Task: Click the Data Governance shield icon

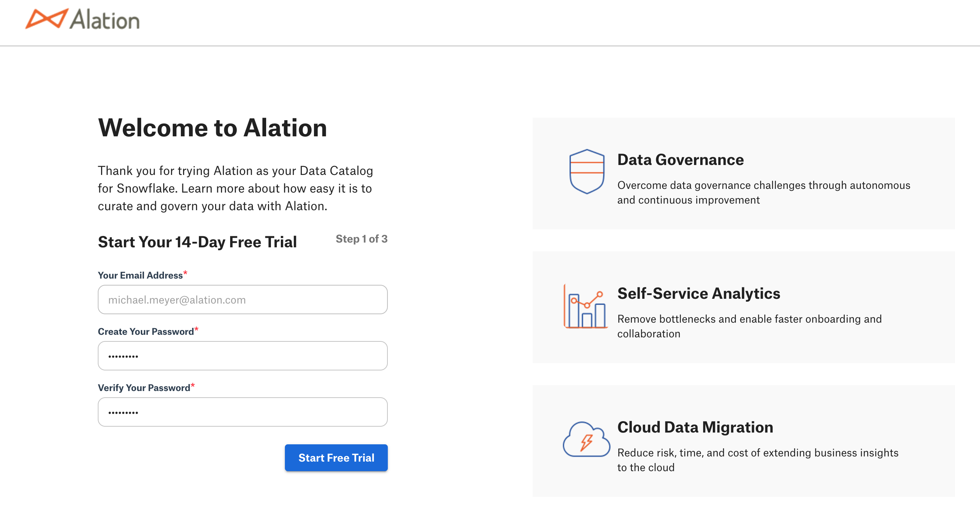Action: click(587, 172)
